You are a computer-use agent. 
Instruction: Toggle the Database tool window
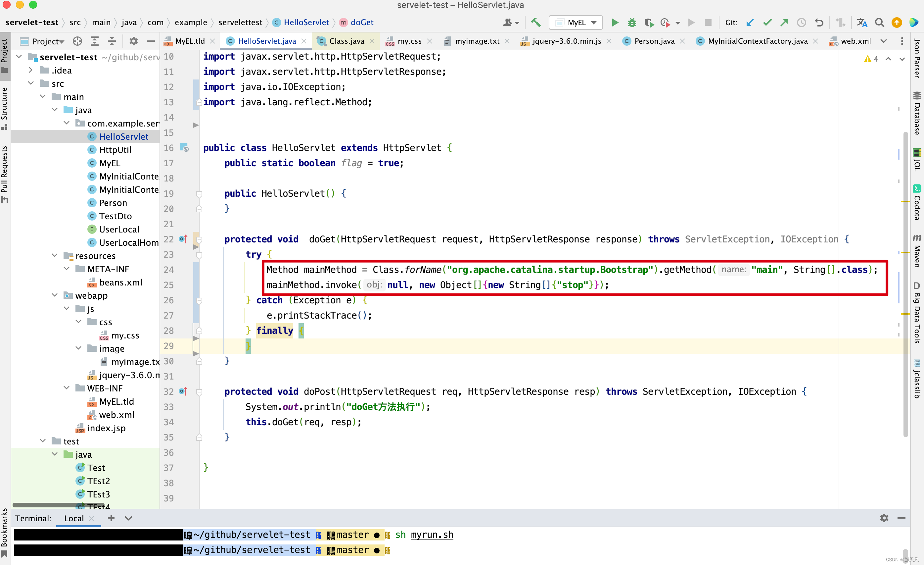[x=916, y=113]
